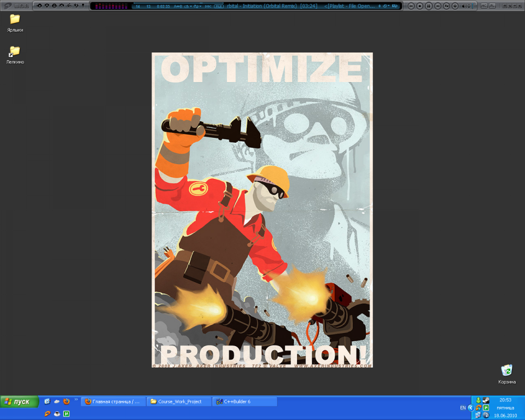Viewport: 525px width, 420px height.
Task: Stop playback
Action: point(420,6)
